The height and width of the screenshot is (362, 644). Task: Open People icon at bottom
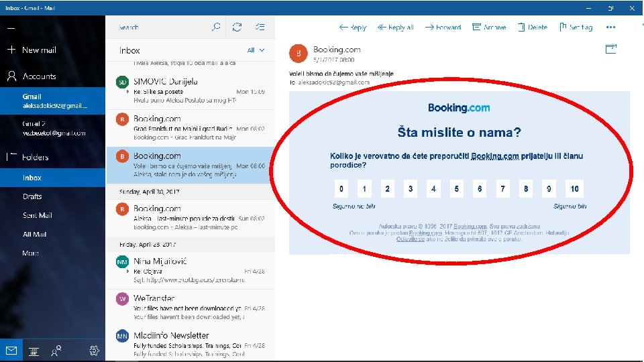(x=56, y=351)
